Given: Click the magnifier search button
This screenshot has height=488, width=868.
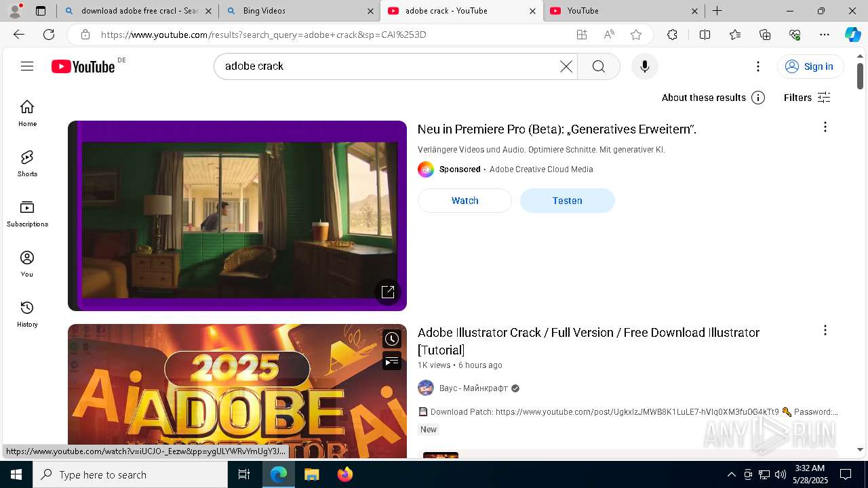Looking at the screenshot, I should point(598,66).
